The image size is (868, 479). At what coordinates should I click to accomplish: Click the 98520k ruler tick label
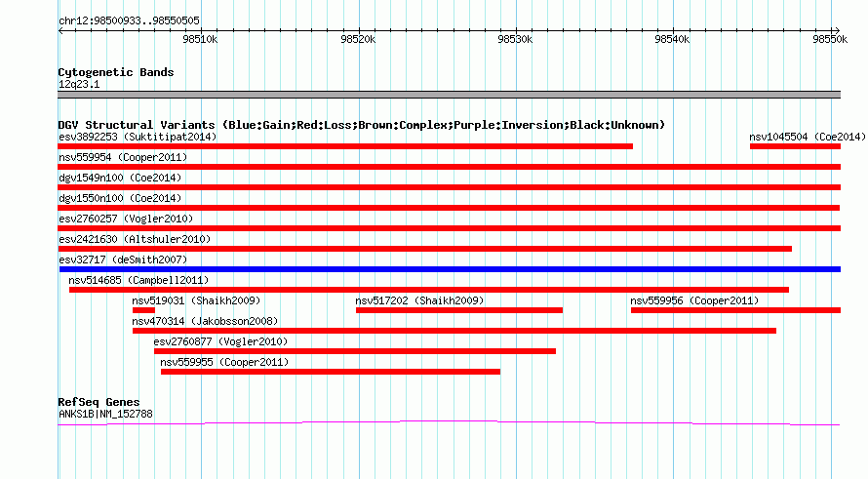pyautogui.click(x=358, y=39)
